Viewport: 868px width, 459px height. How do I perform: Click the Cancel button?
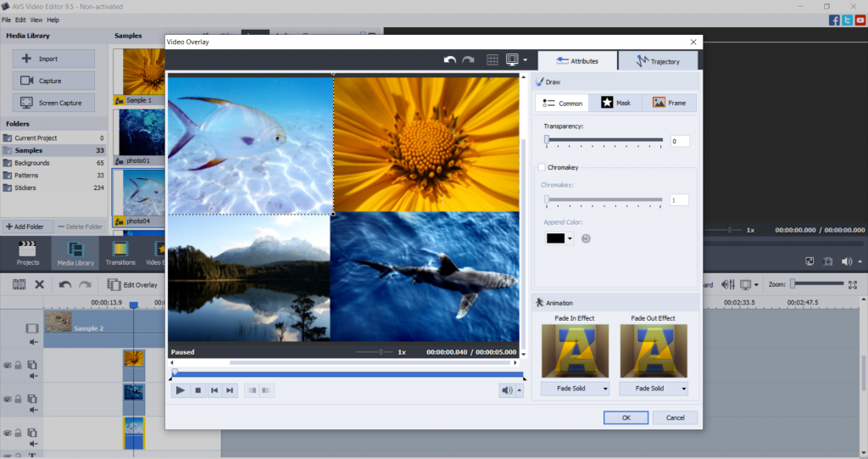(675, 417)
